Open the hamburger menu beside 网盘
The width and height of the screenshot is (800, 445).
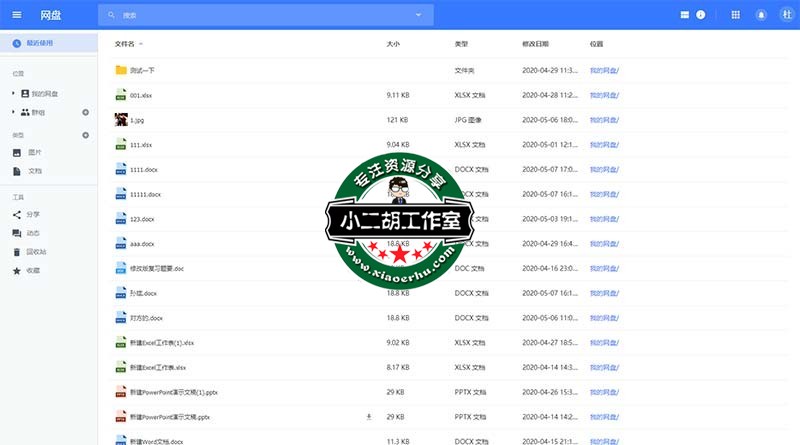coord(17,15)
